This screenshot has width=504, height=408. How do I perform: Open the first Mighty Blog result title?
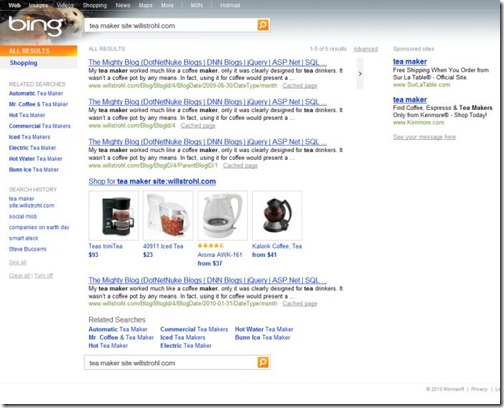click(207, 62)
